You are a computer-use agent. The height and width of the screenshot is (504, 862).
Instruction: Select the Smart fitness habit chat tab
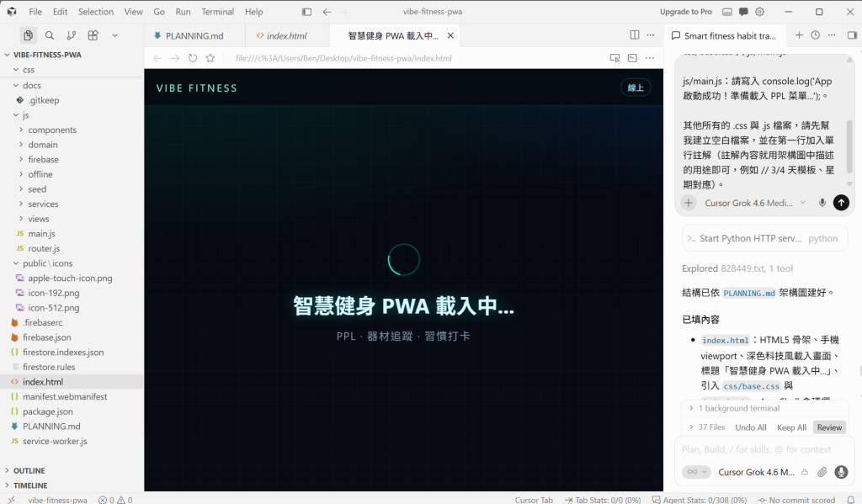pyautogui.click(x=725, y=35)
